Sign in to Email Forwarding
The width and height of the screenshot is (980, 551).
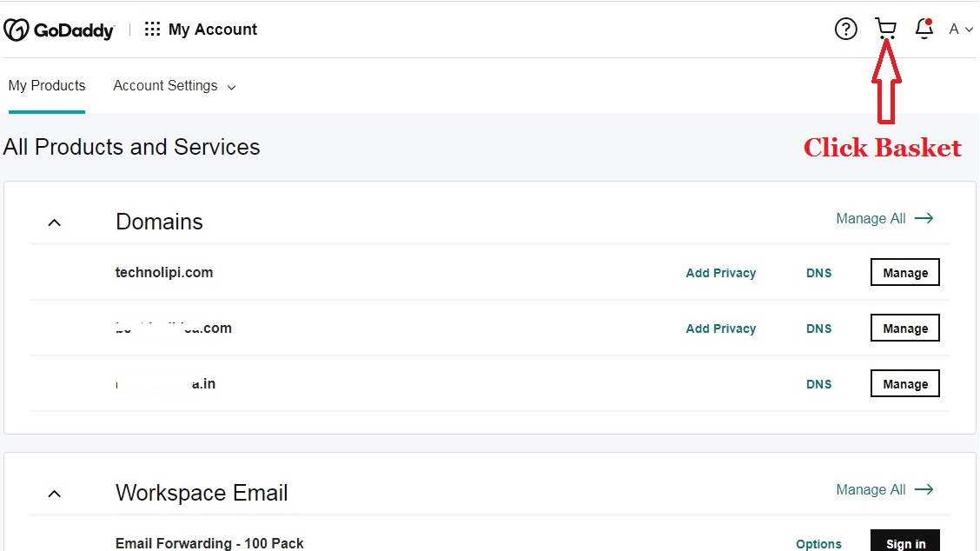[x=904, y=543]
